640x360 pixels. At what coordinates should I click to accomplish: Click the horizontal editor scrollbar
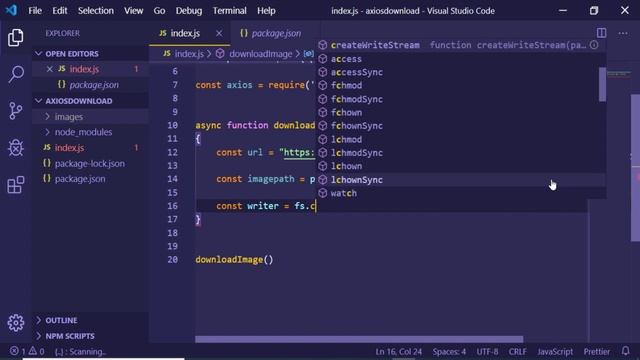tap(359, 339)
